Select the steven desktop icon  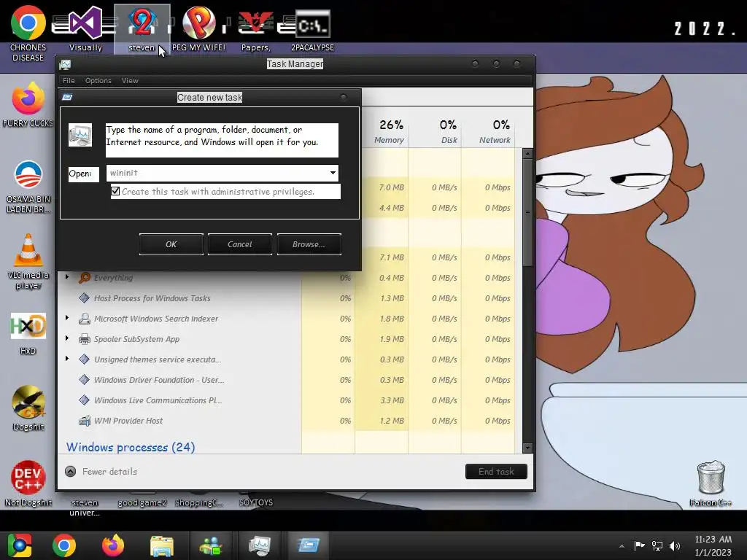(x=142, y=28)
